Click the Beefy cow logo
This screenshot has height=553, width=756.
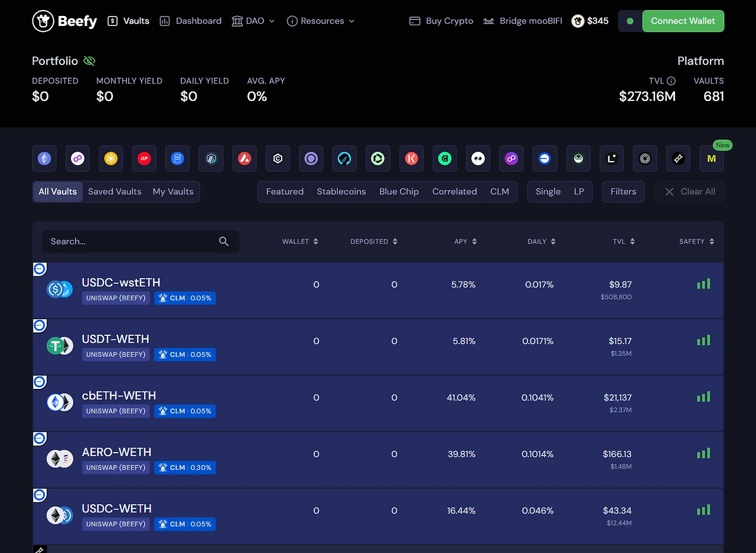coord(64,21)
